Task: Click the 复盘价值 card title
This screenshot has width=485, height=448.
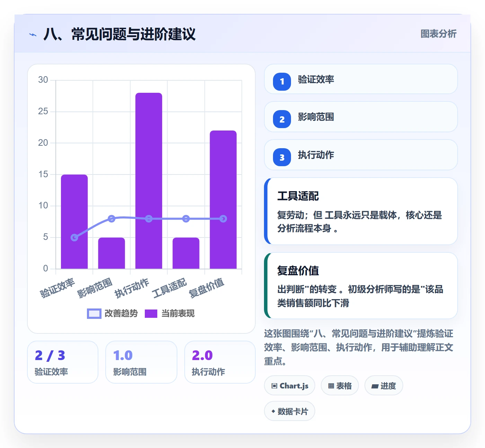Action: tap(298, 270)
